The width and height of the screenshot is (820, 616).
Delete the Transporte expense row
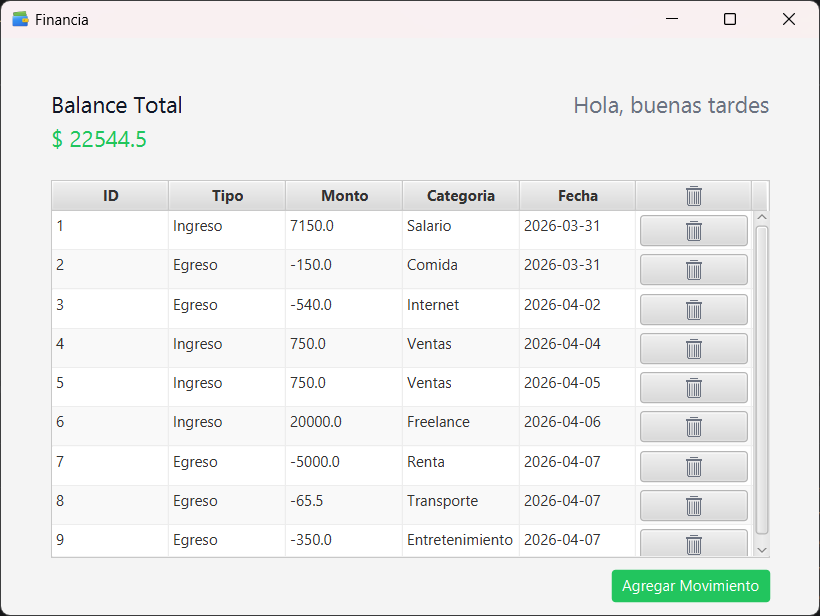click(693, 505)
